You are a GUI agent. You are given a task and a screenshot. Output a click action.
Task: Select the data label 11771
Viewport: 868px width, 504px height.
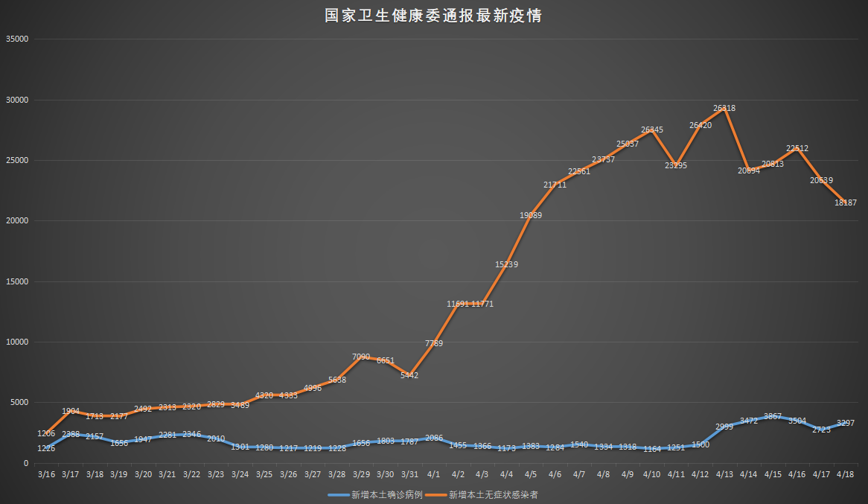(x=482, y=304)
